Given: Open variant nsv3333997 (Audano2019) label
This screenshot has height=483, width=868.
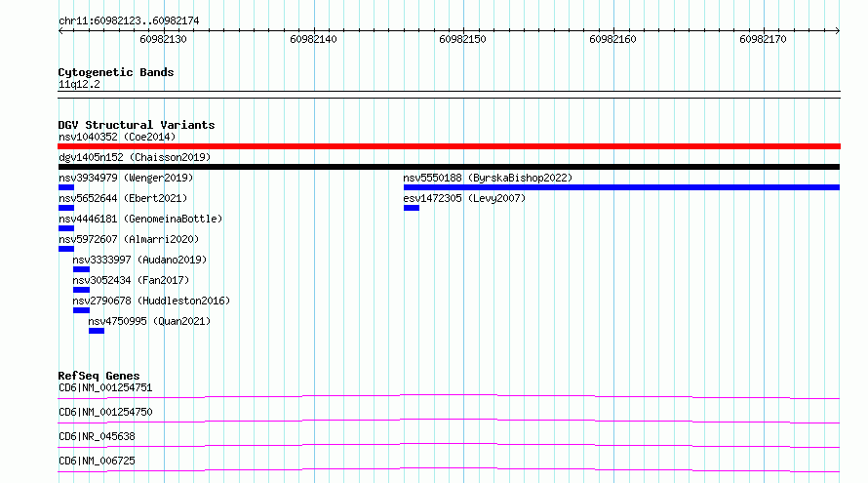Looking at the screenshot, I should [139, 260].
